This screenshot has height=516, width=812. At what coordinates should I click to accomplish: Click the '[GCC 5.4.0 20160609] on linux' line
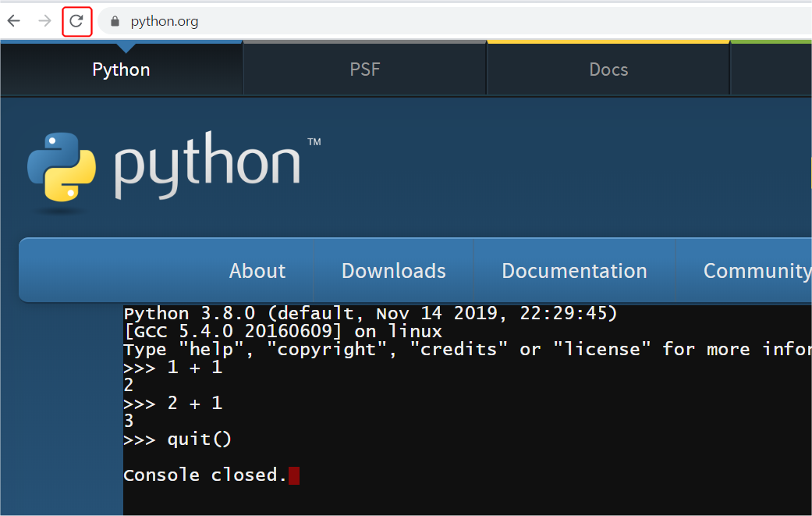(282, 331)
